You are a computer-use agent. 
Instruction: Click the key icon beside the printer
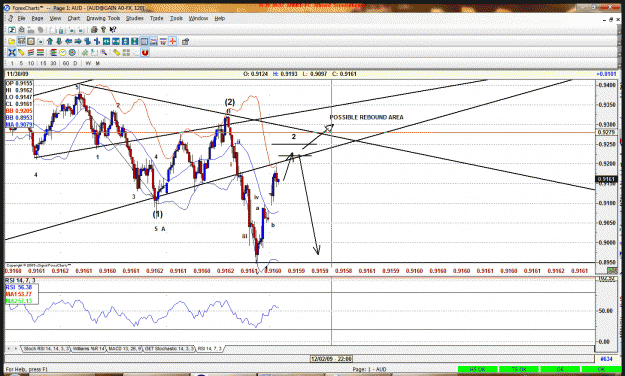click(x=103, y=30)
